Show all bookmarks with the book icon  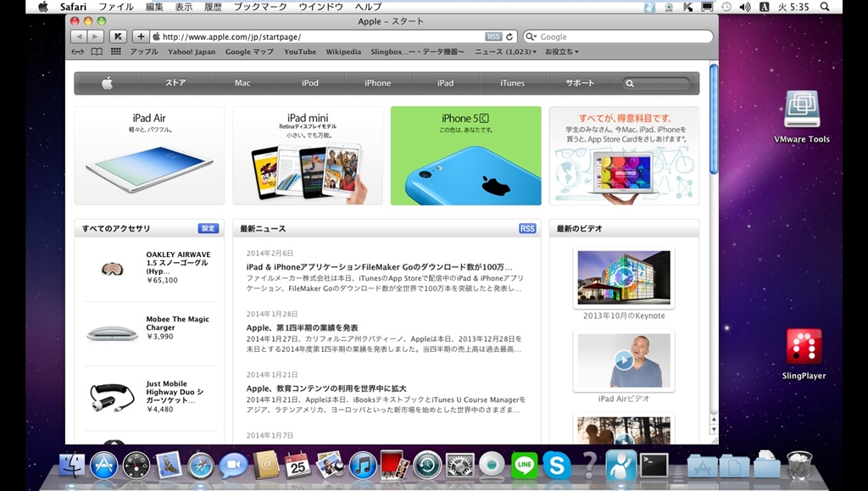97,52
